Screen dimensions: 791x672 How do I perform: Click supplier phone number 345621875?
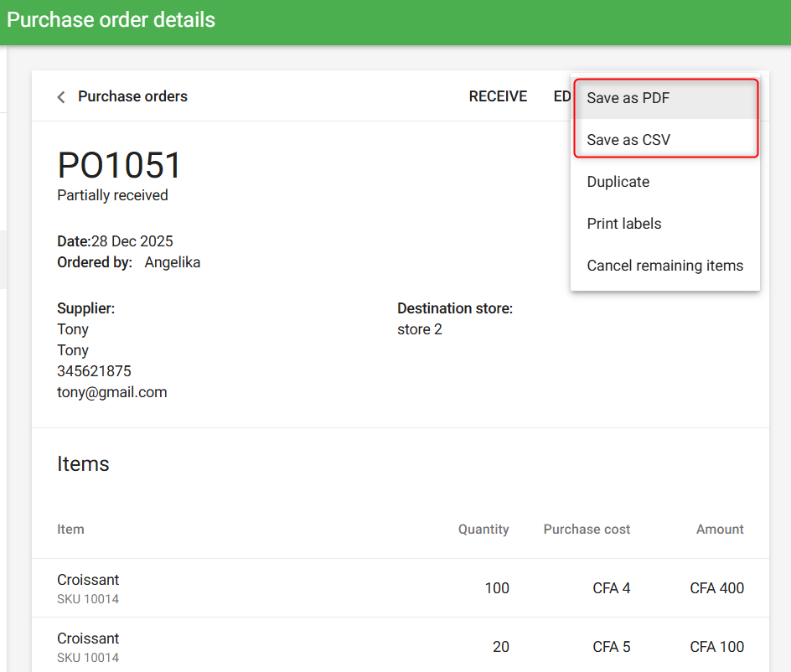click(94, 371)
